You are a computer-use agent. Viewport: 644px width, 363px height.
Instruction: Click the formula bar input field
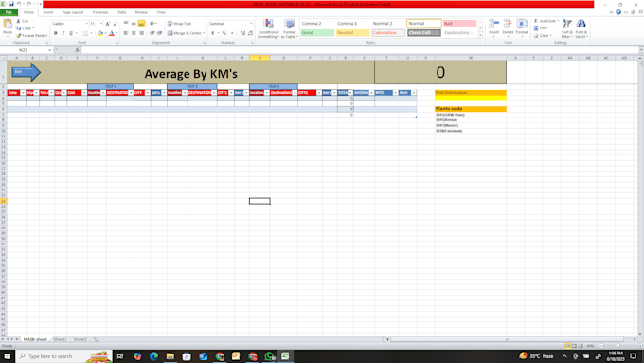click(359, 50)
